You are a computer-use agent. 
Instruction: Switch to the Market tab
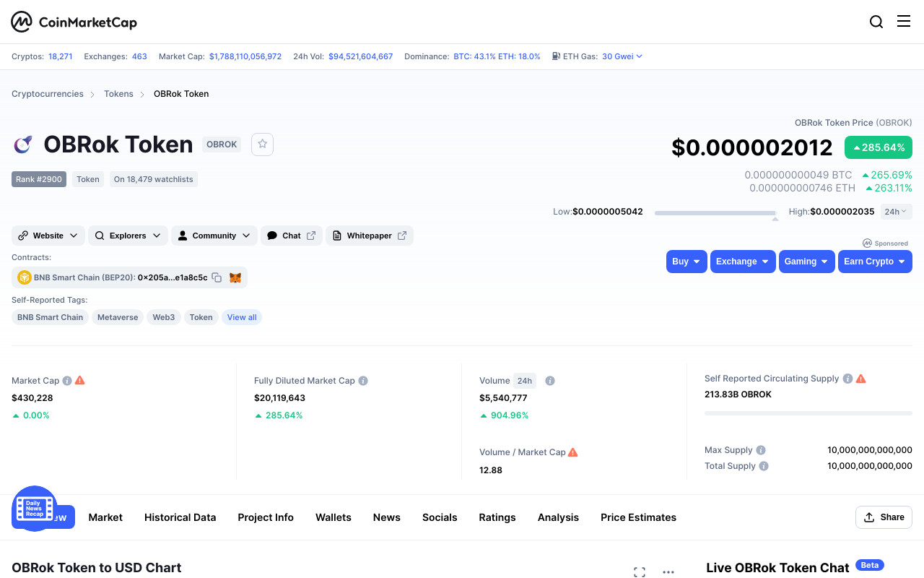pyautogui.click(x=105, y=517)
